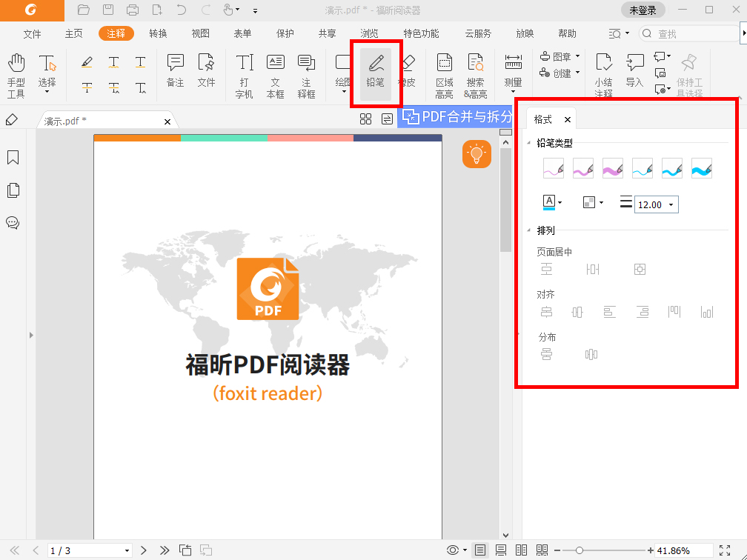This screenshot has height=560, width=747.
Task: Open the 保护 ribbon menu
Action: click(285, 33)
